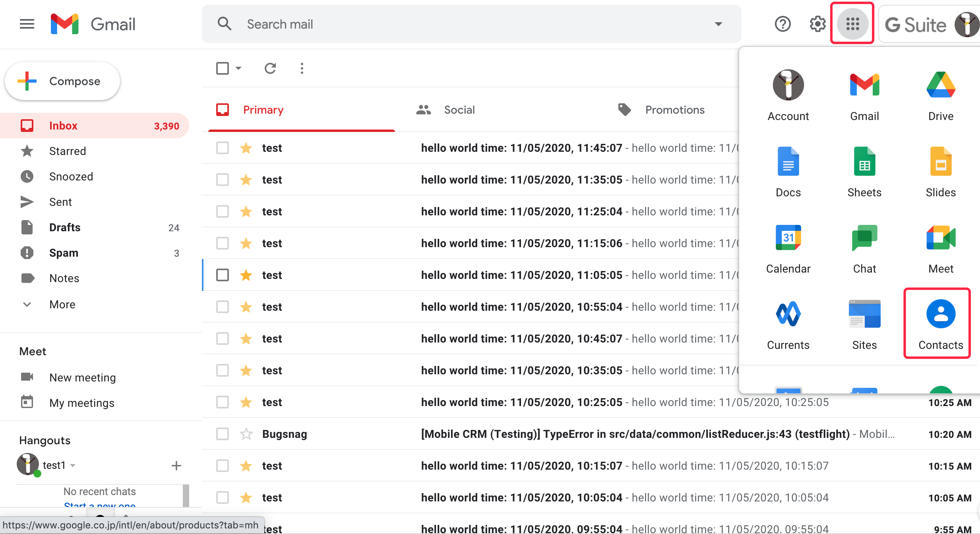
Task: Open the select-all dropdown arrow
Action: pos(238,68)
